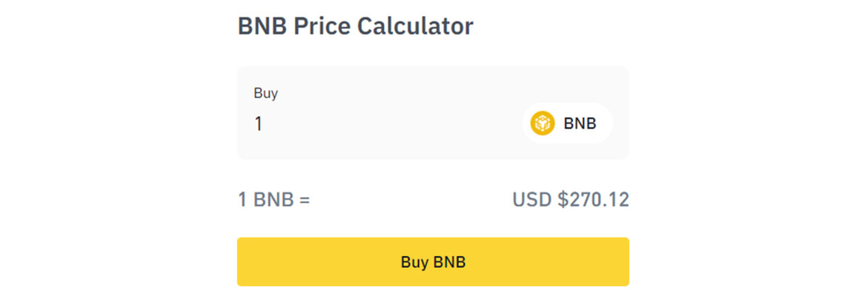Click the "=" sign after 1 BNB

point(304,199)
